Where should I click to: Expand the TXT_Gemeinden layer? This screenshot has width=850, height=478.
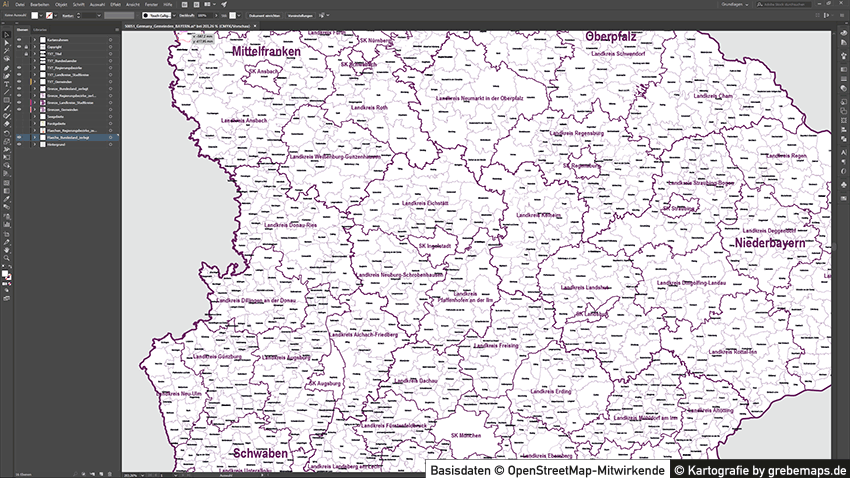(35, 81)
